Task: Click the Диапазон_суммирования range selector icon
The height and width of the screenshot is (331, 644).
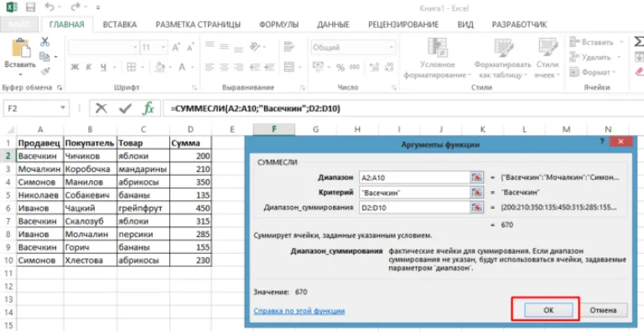Action: (x=476, y=207)
